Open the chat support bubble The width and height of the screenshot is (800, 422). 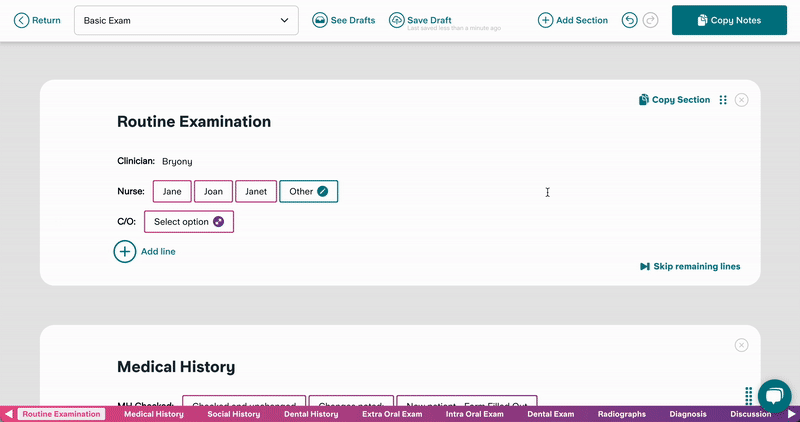[x=774, y=395]
